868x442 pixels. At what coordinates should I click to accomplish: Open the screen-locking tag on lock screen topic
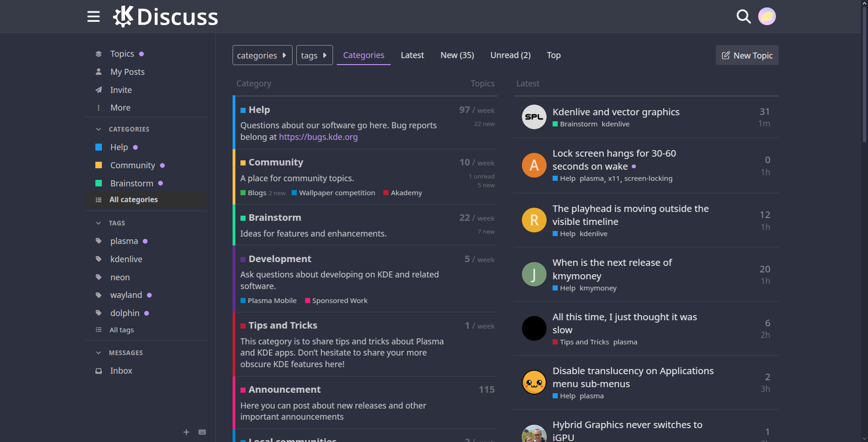[648, 178]
